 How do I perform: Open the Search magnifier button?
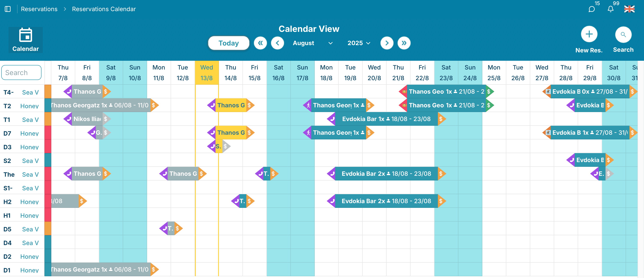click(623, 35)
